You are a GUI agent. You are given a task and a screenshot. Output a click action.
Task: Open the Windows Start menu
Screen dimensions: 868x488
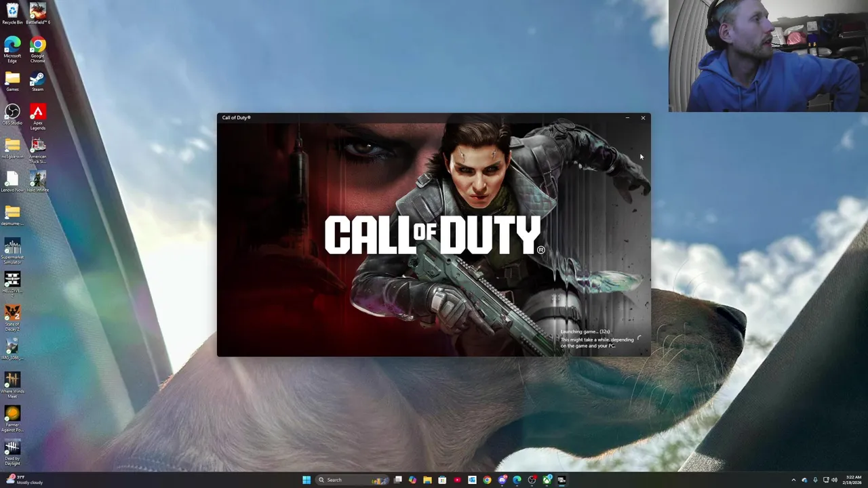coord(307,480)
